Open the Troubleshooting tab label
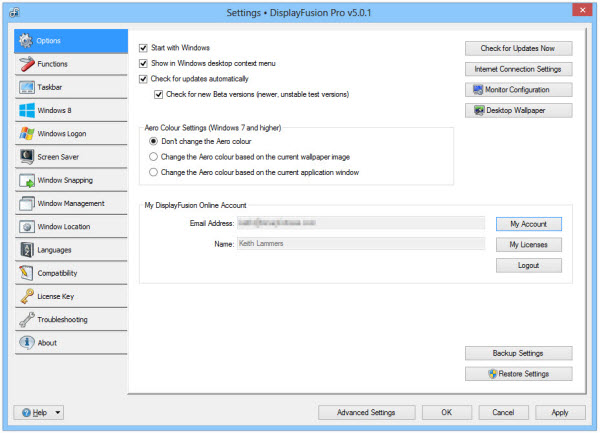600x433 pixels. 62,320
